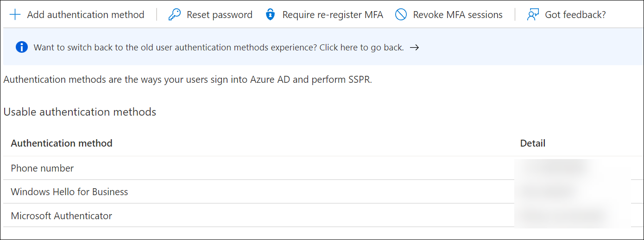The height and width of the screenshot is (240, 644).
Task: Click the lock shield icon for re-register MFA
Action: click(x=270, y=15)
